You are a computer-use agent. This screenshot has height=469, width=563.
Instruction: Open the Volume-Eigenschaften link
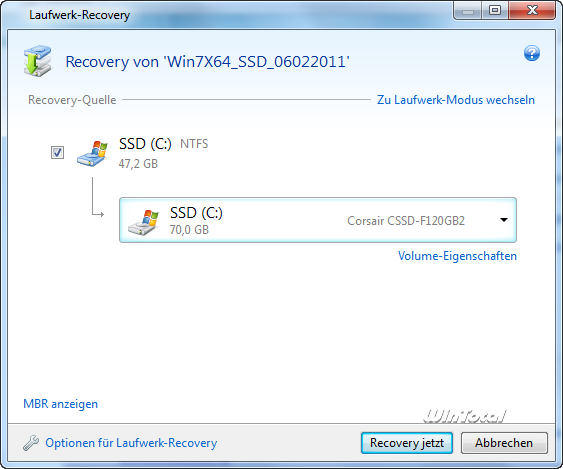[457, 256]
